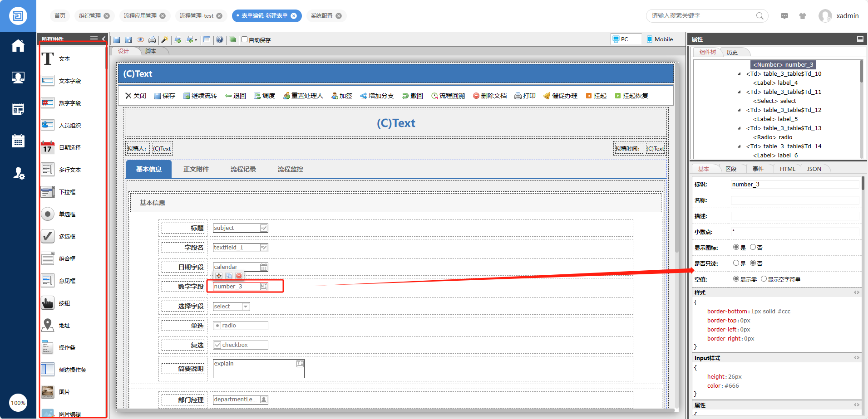This screenshot has height=419, width=868.
Task: Switch the form preview to Mobile
Action: click(660, 39)
